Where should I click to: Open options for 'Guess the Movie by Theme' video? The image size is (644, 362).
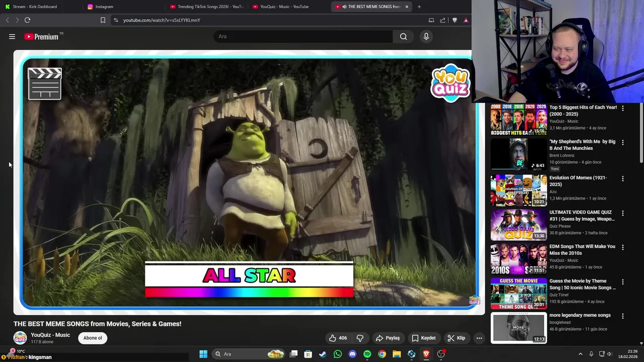pyautogui.click(x=623, y=282)
